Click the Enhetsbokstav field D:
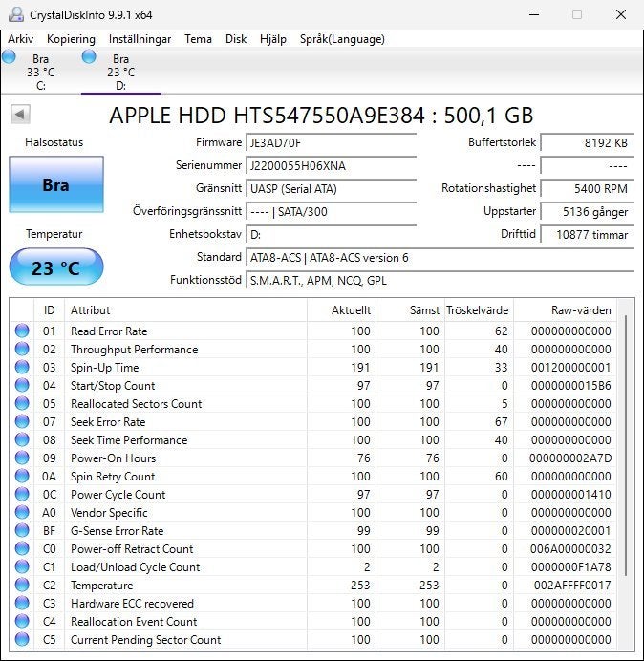Viewport: 644px width, 661px height. tap(331, 234)
